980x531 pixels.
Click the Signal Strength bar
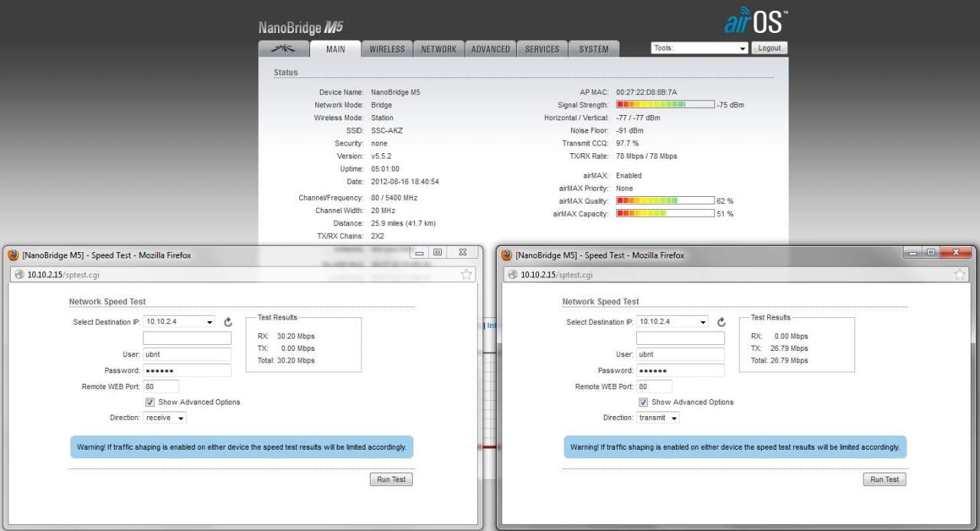665,104
